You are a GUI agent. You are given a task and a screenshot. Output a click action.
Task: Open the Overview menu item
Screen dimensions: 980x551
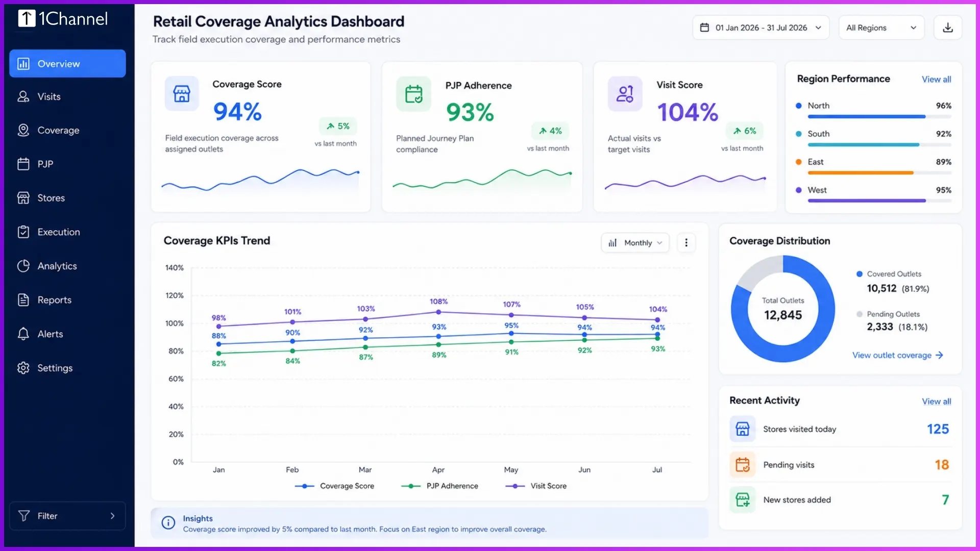coord(67,64)
